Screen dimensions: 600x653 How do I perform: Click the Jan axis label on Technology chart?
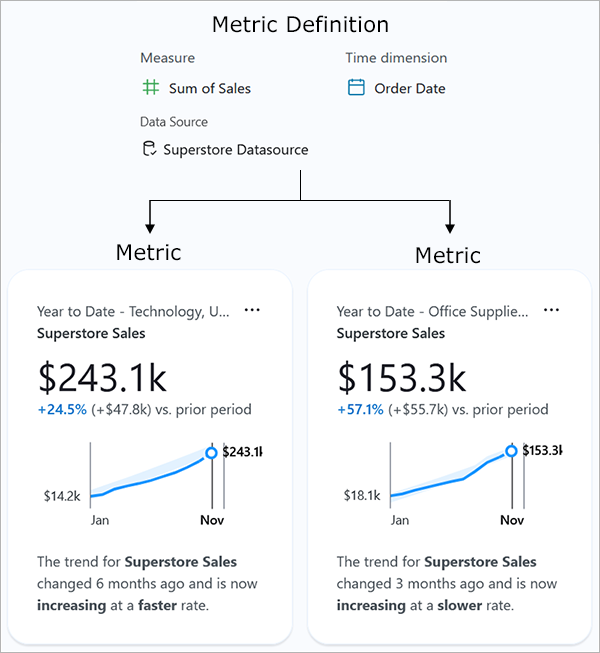coord(100,520)
